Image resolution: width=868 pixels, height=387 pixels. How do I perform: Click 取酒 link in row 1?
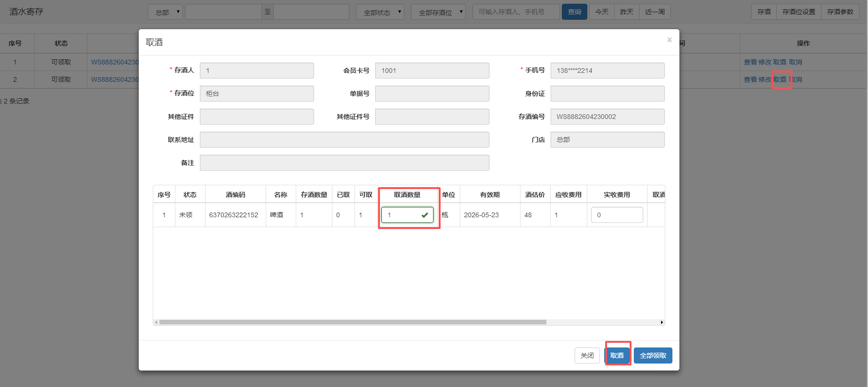(x=780, y=62)
